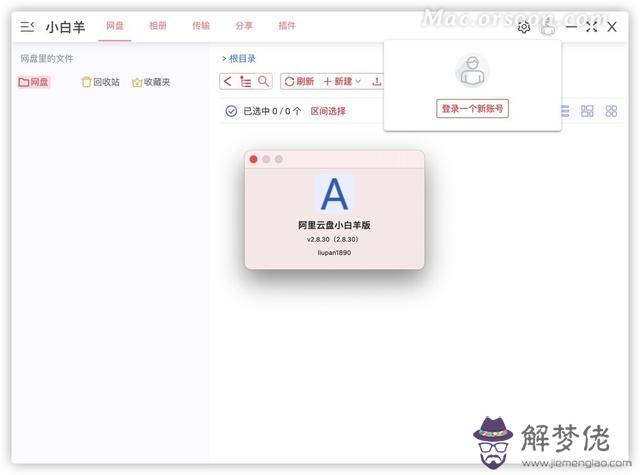This screenshot has width=640, height=475.
Task: Toggle the select-all circle checkbox
Action: click(x=231, y=111)
